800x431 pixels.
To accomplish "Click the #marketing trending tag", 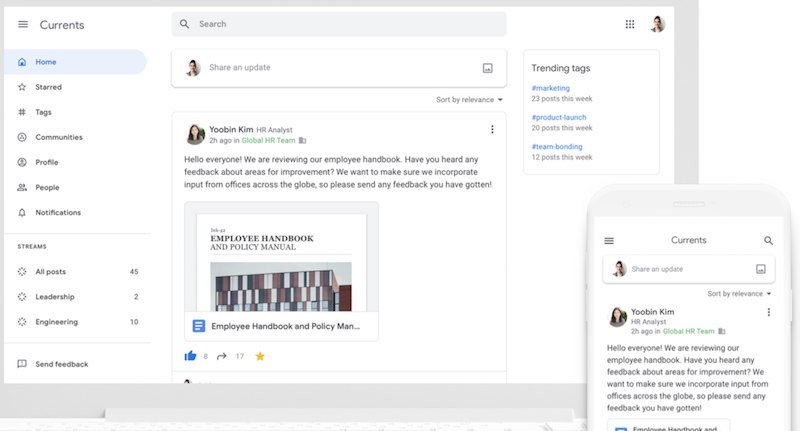I will 551,88.
